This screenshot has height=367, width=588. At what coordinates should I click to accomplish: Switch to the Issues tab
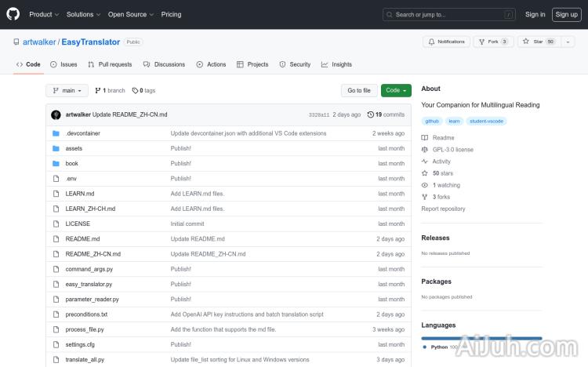click(x=64, y=64)
